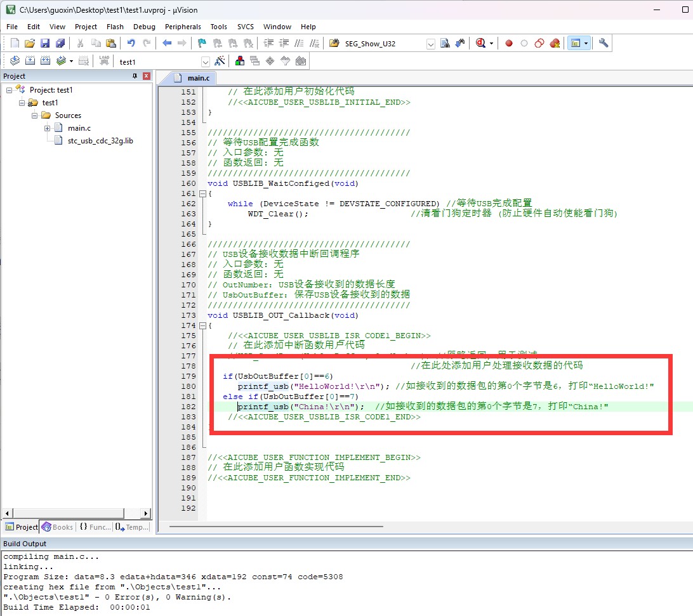Viewport: 693px width, 616px height.
Task: Open the Peripherals menu
Action: click(x=183, y=27)
